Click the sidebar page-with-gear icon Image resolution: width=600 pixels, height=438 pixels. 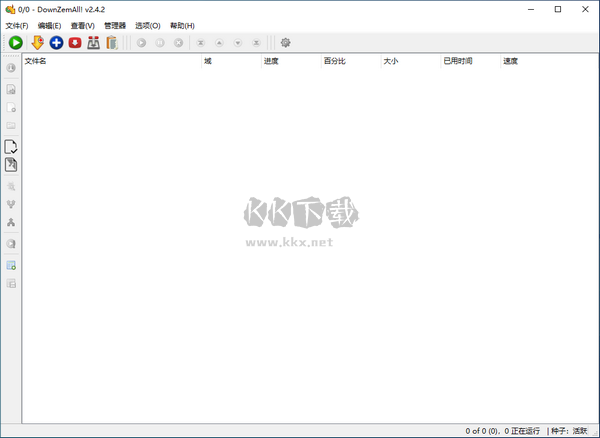pyautogui.click(x=11, y=107)
